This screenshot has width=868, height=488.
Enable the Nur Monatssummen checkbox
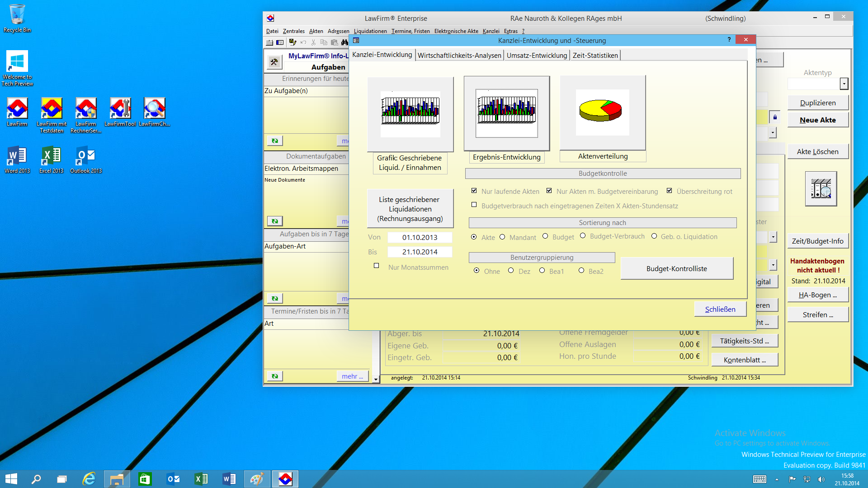pos(376,266)
